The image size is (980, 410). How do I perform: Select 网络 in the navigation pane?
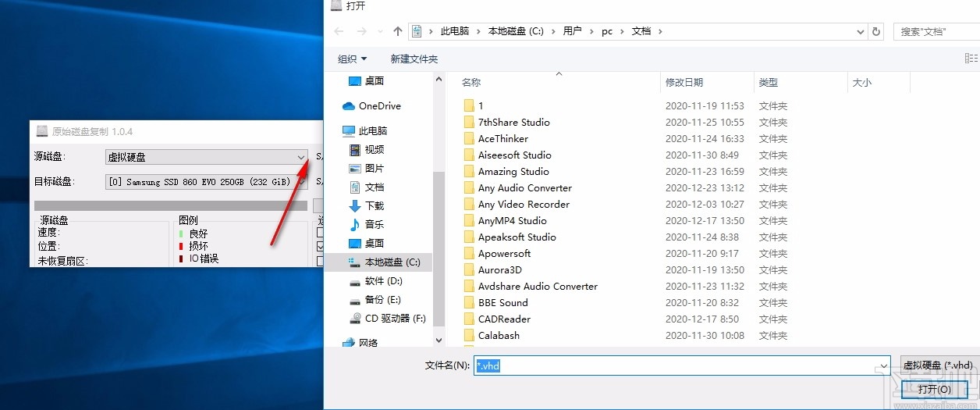click(360, 342)
